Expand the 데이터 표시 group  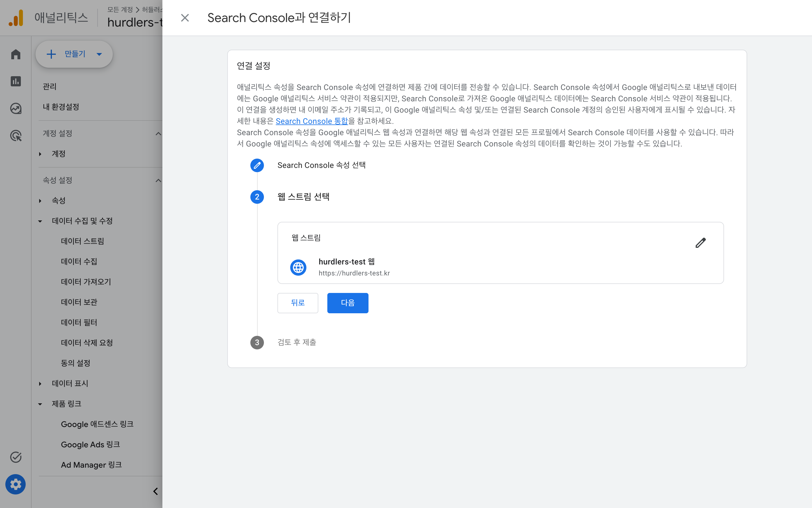coord(40,384)
